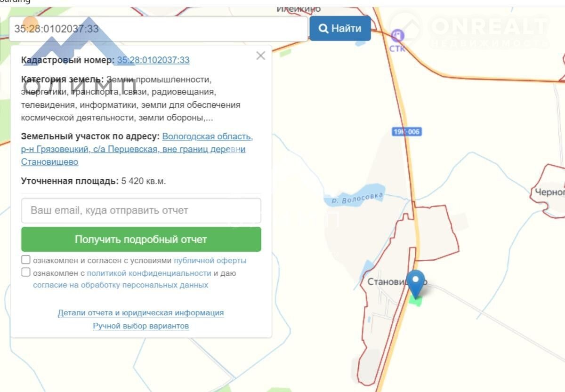
Task: Focus the email report input field
Action: point(141,210)
